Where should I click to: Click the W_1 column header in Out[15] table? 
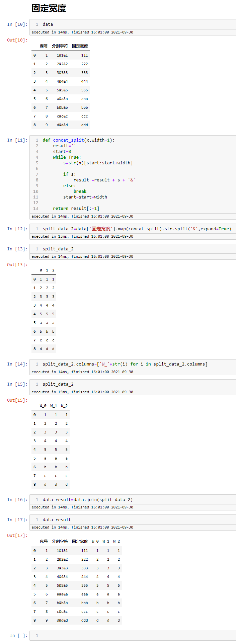(54, 406)
